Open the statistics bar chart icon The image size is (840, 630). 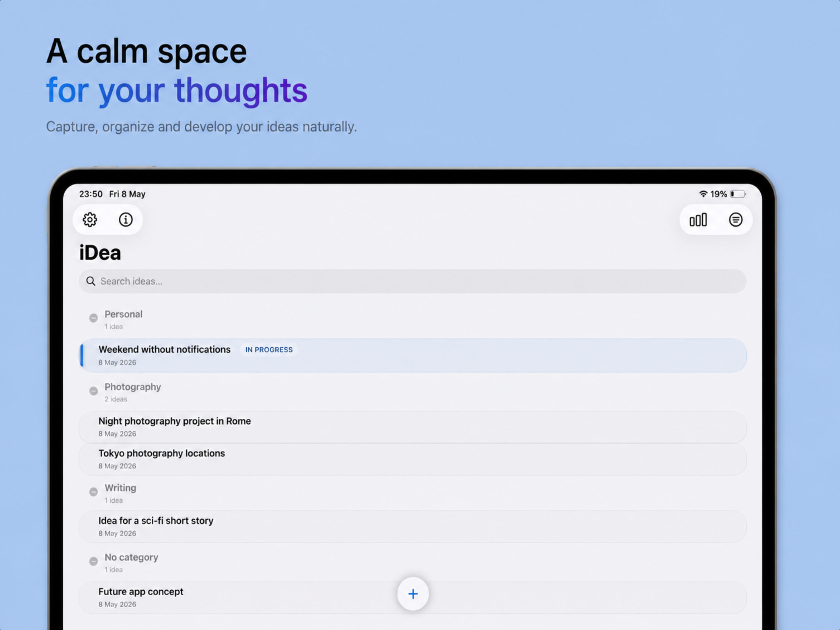tap(698, 219)
